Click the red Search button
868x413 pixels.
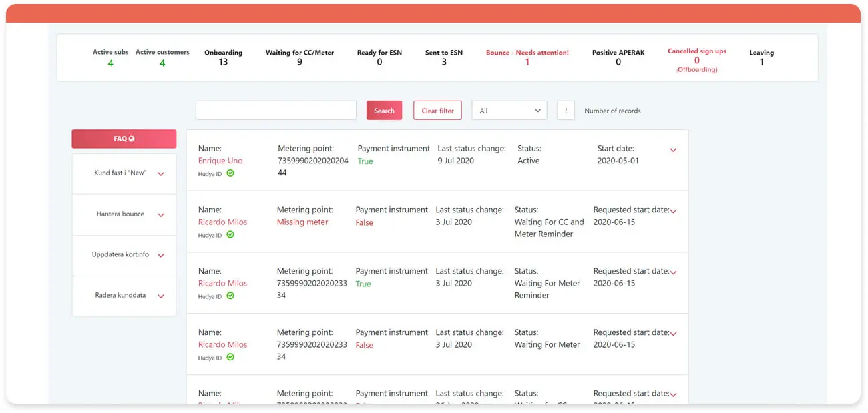384,111
